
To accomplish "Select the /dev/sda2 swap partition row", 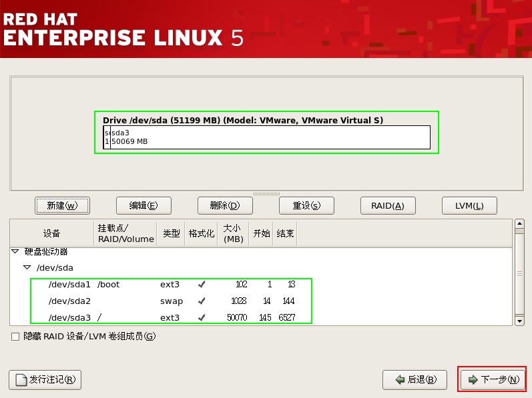I will click(261, 301).
